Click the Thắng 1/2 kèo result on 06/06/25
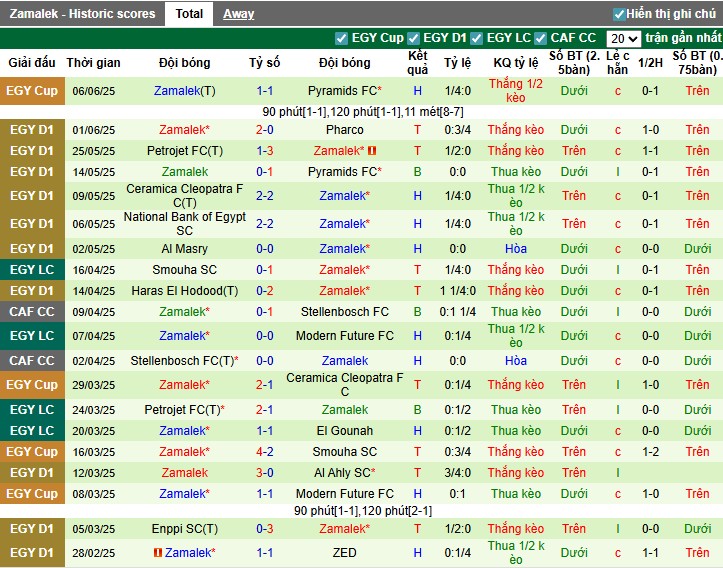Viewport: 723px width, 568px height. (x=516, y=91)
